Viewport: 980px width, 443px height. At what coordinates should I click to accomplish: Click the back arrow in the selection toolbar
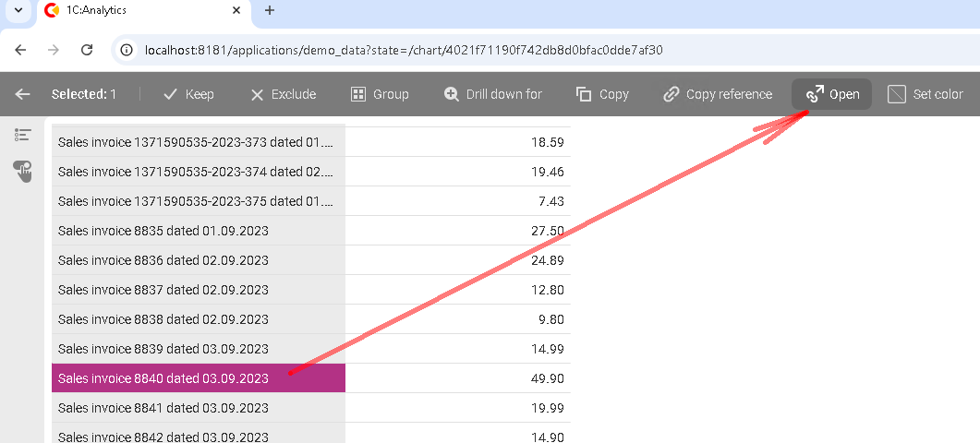click(23, 94)
